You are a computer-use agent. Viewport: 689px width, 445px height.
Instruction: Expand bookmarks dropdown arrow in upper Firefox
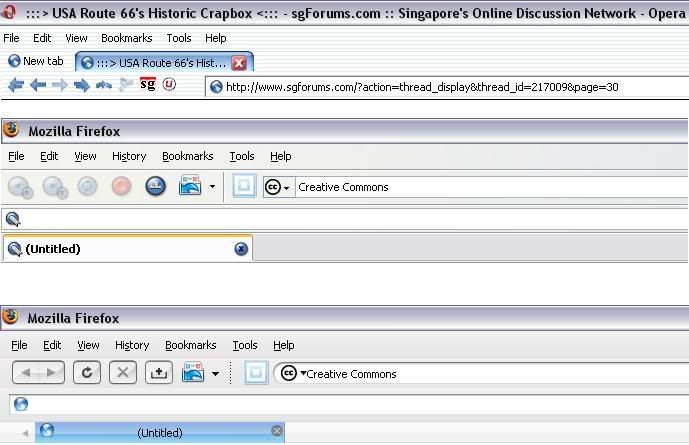tap(213, 186)
